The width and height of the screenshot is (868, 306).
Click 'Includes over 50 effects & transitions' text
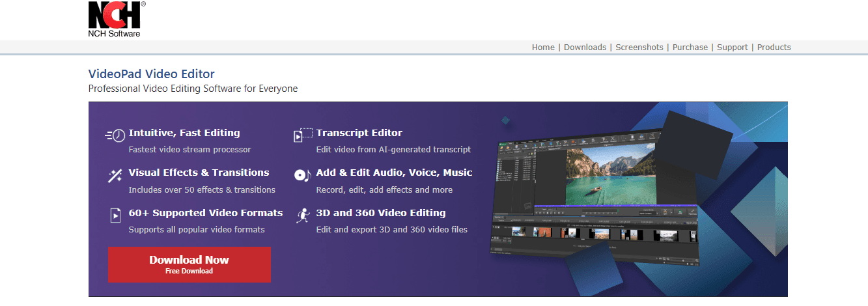coord(202,190)
